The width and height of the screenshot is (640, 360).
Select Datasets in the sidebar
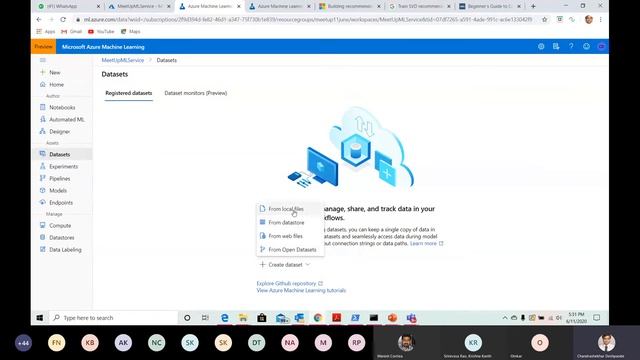click(x=62, y=154)
